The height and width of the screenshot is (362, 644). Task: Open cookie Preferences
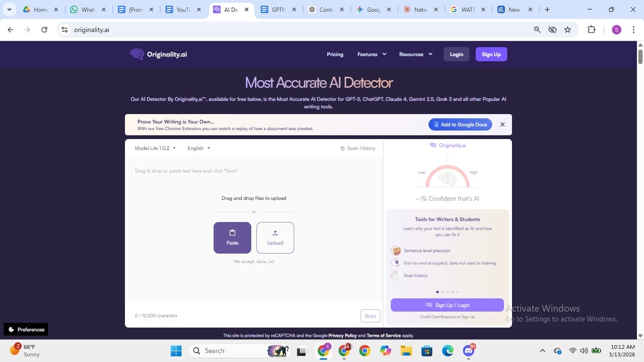coord(26,329)
